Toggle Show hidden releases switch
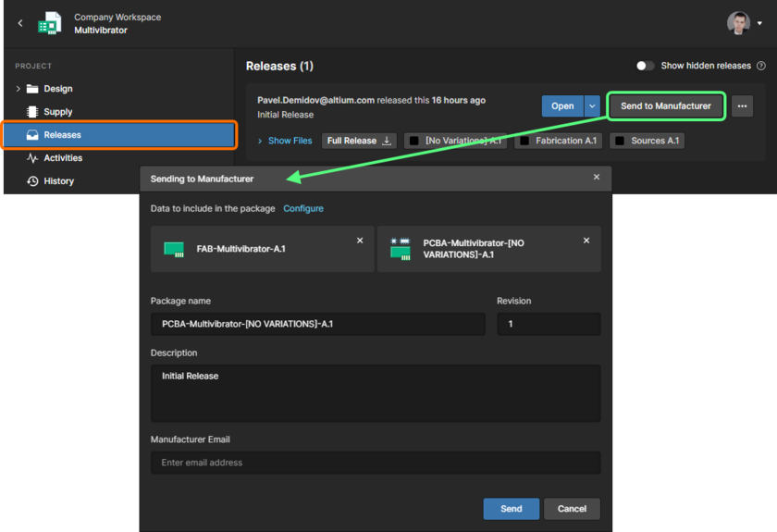777x532 pixels. (646, 67)
